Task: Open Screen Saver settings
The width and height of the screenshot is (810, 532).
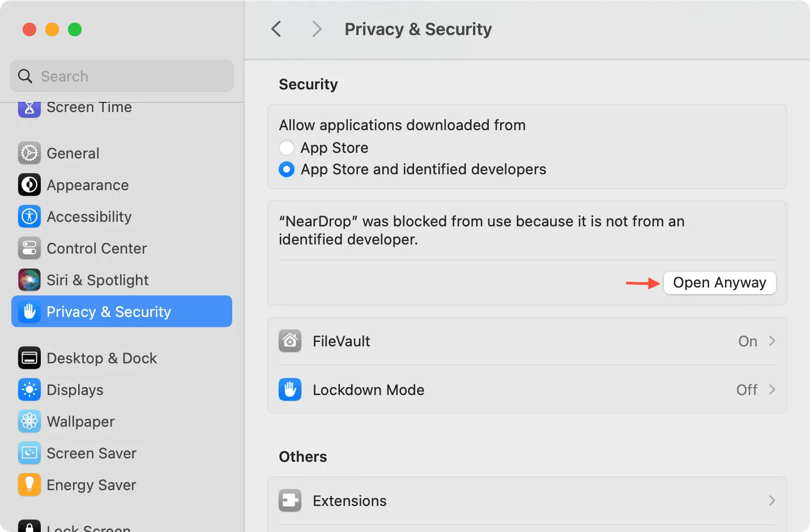Action: pyautogui.click(x=122, y=453)
